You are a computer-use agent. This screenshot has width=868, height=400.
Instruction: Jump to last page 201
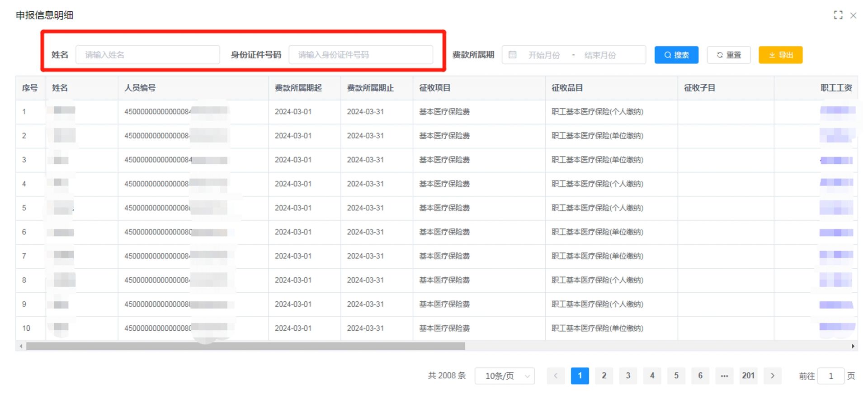tap(748, 376)
